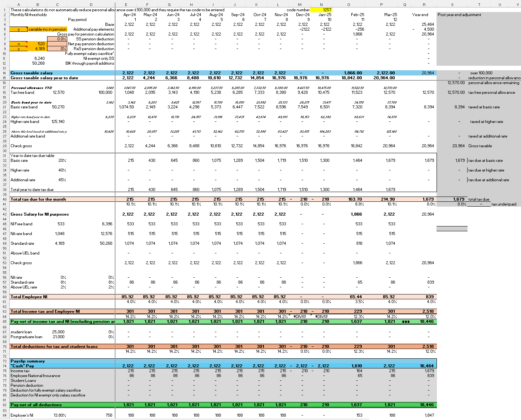Select the 163.70 Feb-25 monthly tax cell
Image resolution: width=521 pixels, height=420 pixels.
pyautogui.click(x=355, y=199)
